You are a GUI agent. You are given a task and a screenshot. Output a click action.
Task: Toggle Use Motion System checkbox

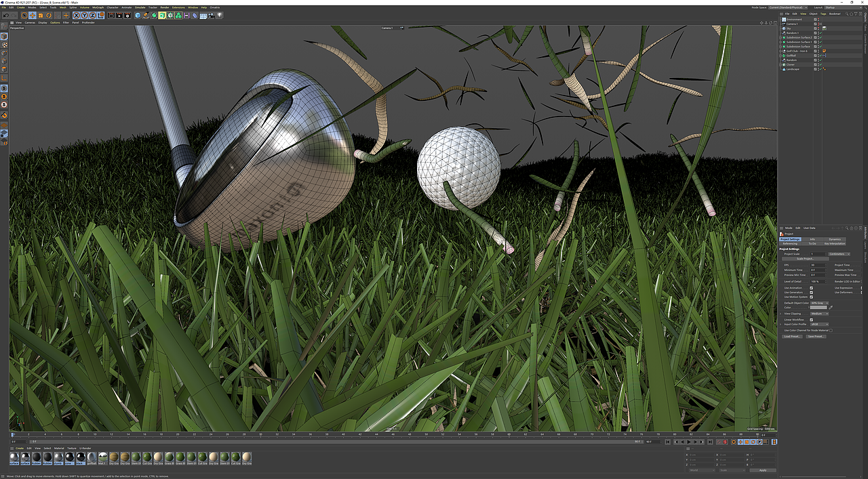point(812,297)
